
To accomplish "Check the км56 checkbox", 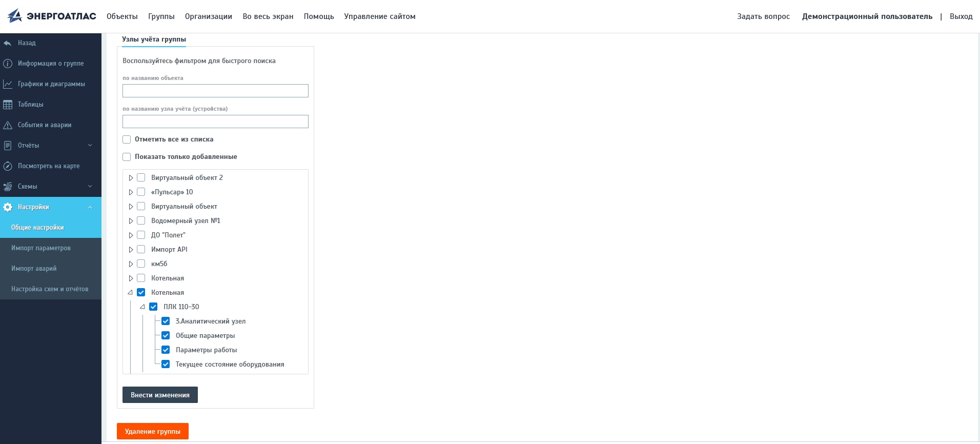I will click(141, 264).
